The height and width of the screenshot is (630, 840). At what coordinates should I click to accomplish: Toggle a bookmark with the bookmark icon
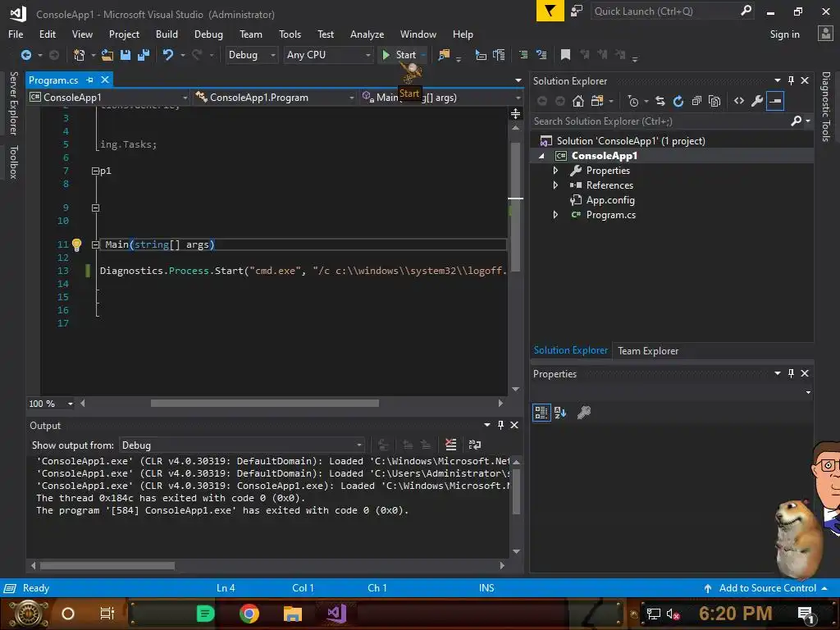pos(565,55)
